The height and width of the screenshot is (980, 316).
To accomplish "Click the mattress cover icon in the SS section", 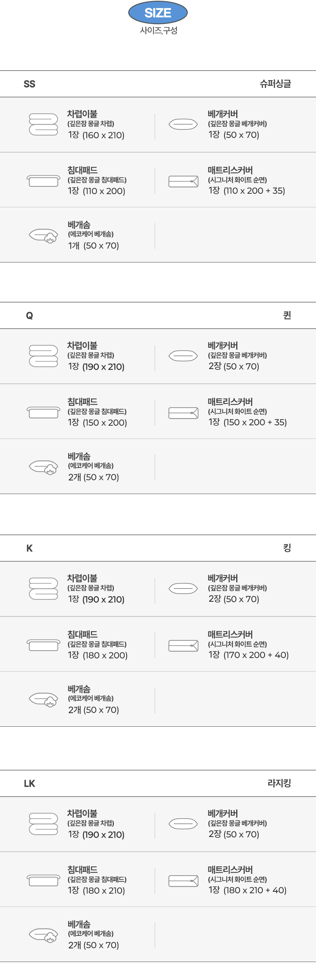I will [183, 182].
